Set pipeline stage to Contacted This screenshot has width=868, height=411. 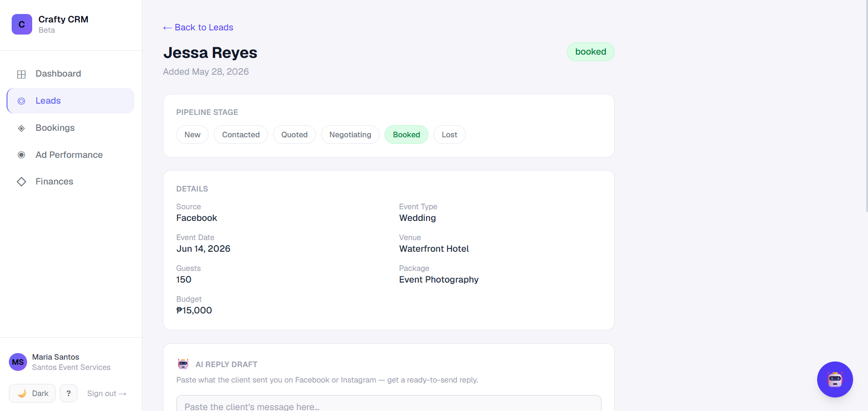click(241, 135)
